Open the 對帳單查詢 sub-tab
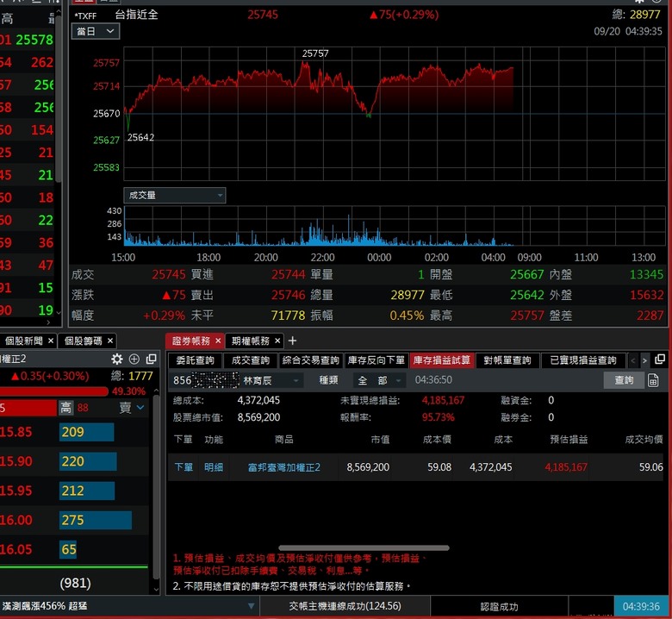672x619 pixels. (507, 360)
